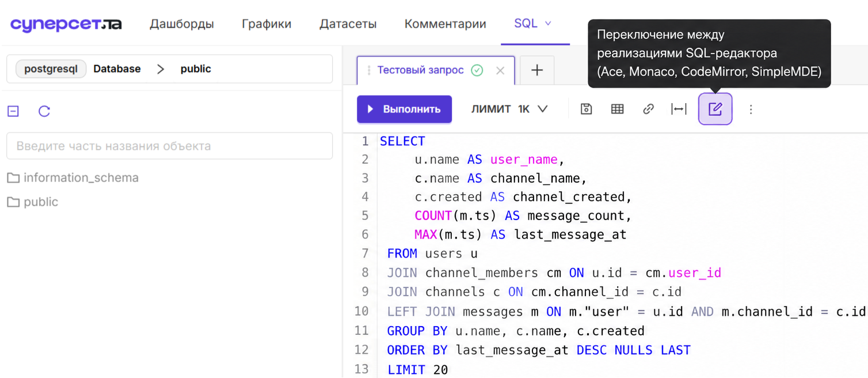Click LIMIT 20 on line 13
868x378 pixels.
(x=417, y=369)
